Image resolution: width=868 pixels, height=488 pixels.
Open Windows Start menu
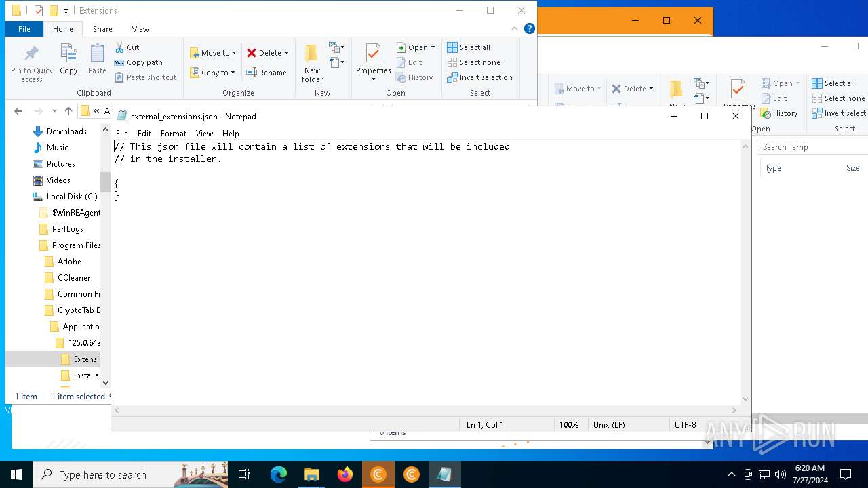16,474
